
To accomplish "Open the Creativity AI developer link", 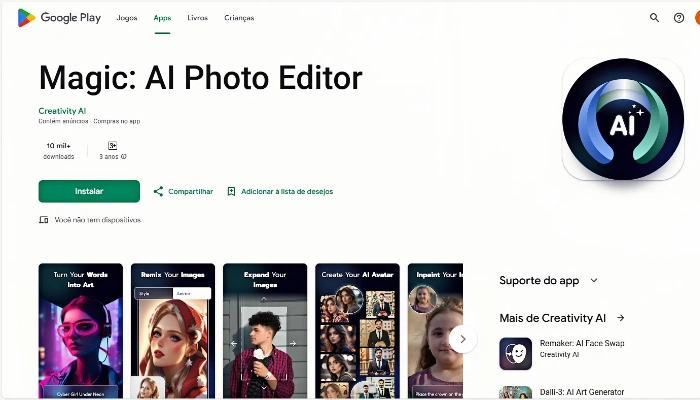I will coord(62,111).
